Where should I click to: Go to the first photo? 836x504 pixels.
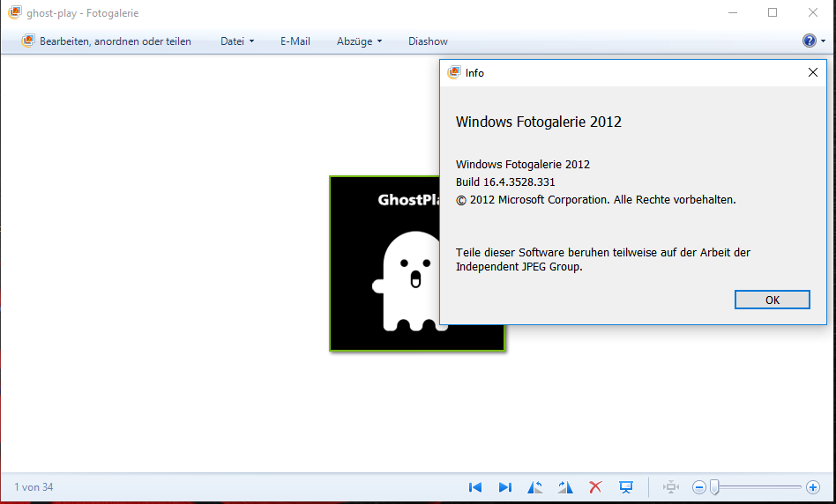(x=475, y=487)
